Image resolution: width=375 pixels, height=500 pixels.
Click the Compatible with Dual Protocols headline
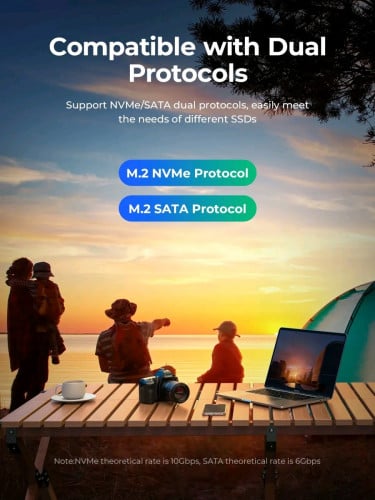pos(188,60)
